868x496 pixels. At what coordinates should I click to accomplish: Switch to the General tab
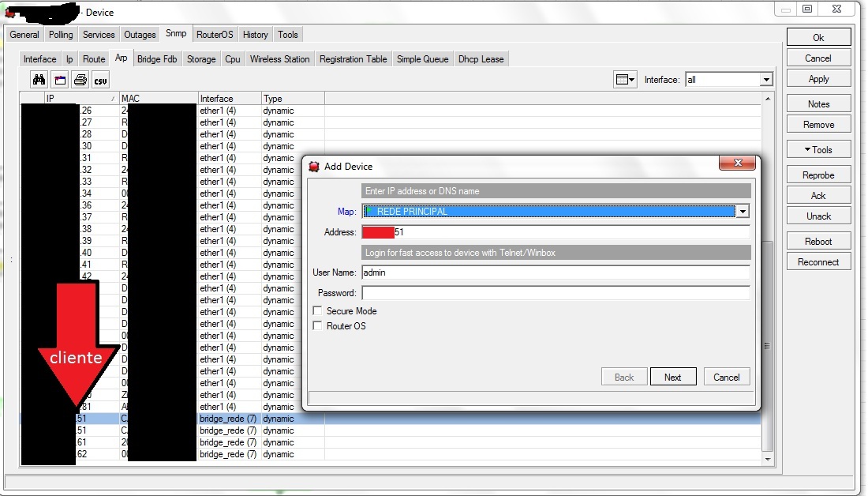coord(24,35)
